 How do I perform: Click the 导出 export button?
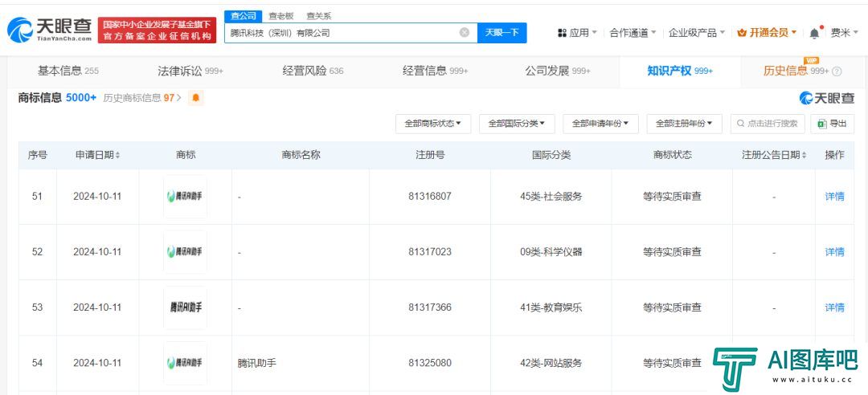tap(832, 124)
